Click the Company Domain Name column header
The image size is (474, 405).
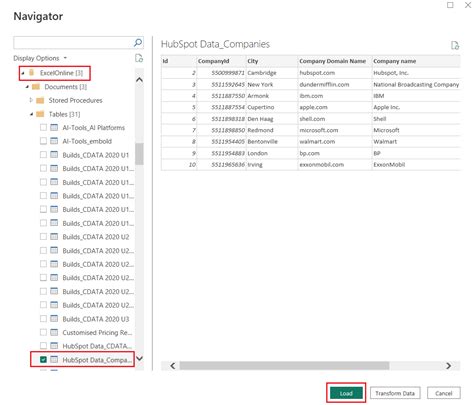[x=335, y=61]
